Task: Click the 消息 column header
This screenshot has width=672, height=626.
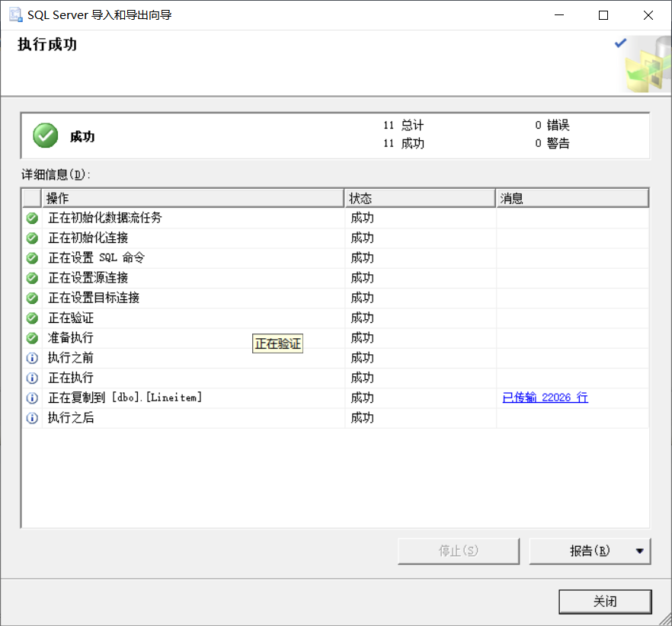Action: (x=572, y=198)
